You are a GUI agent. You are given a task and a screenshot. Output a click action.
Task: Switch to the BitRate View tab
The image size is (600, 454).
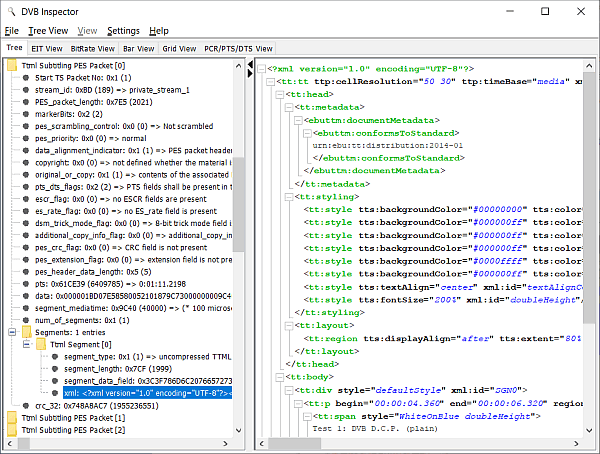[95, 47]
